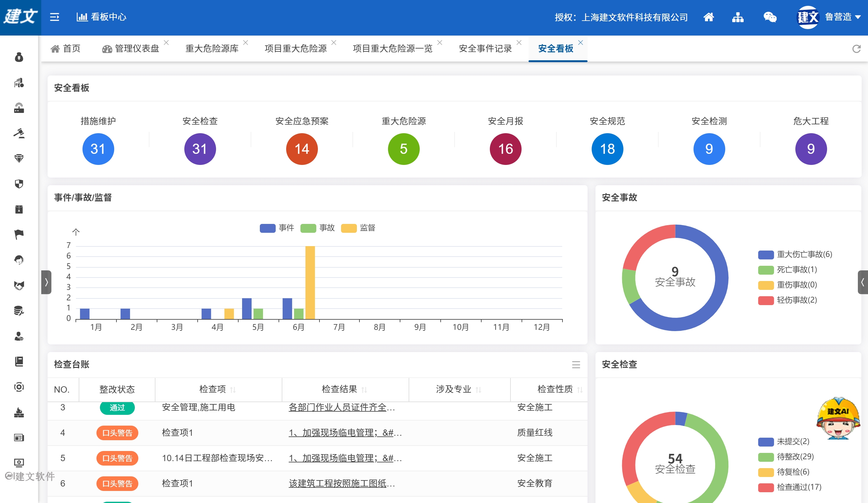Open the building sidebar icon
This screenshot has width=868, height=503.
(19, 83)
